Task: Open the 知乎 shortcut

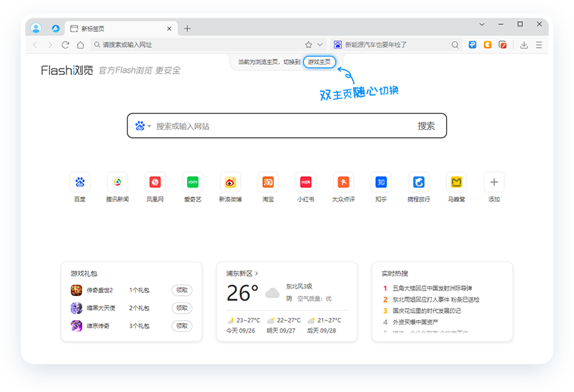Action: 381,187
